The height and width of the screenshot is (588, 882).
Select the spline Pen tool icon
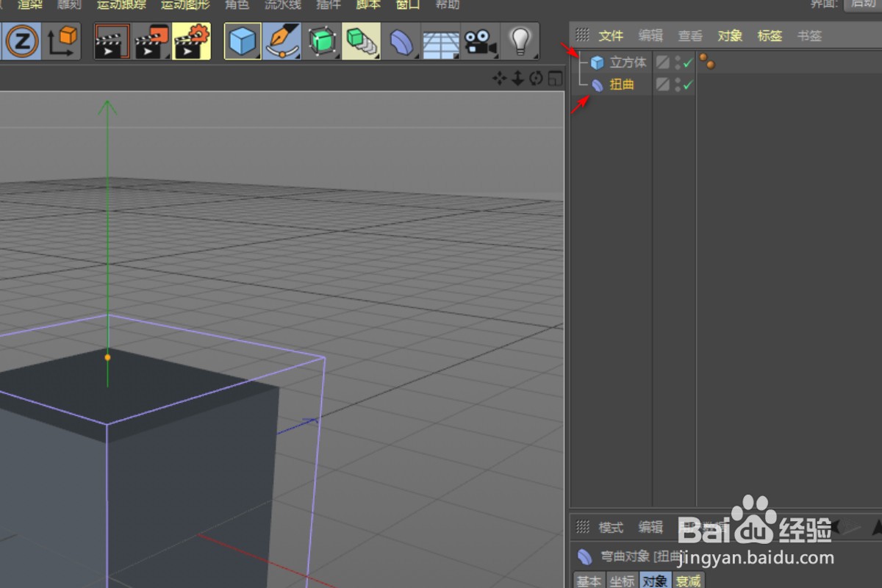[x=282, y=41]
